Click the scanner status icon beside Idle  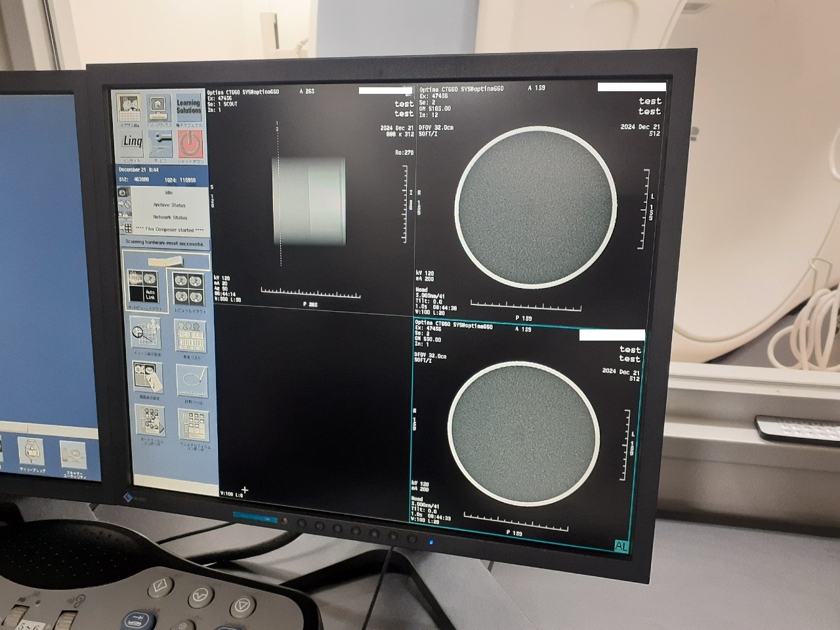pos(124,193)
